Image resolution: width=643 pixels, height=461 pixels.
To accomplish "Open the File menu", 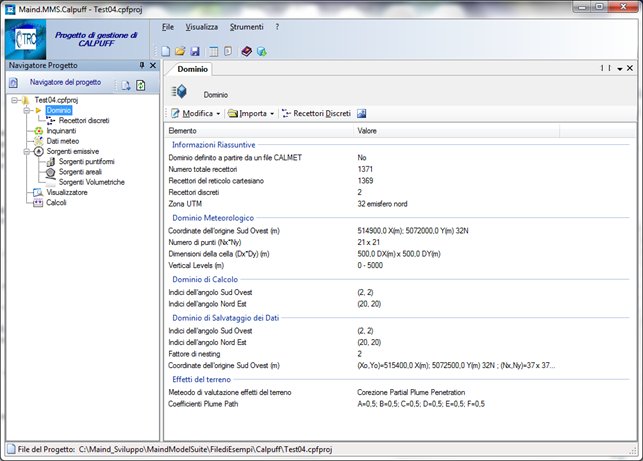I will click(x=168, y=27).
